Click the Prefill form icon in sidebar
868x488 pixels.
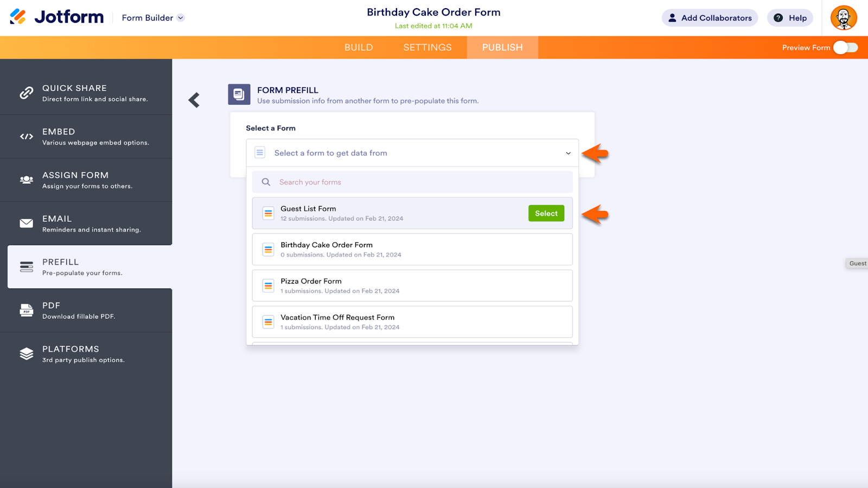click(x=26, y=267)
